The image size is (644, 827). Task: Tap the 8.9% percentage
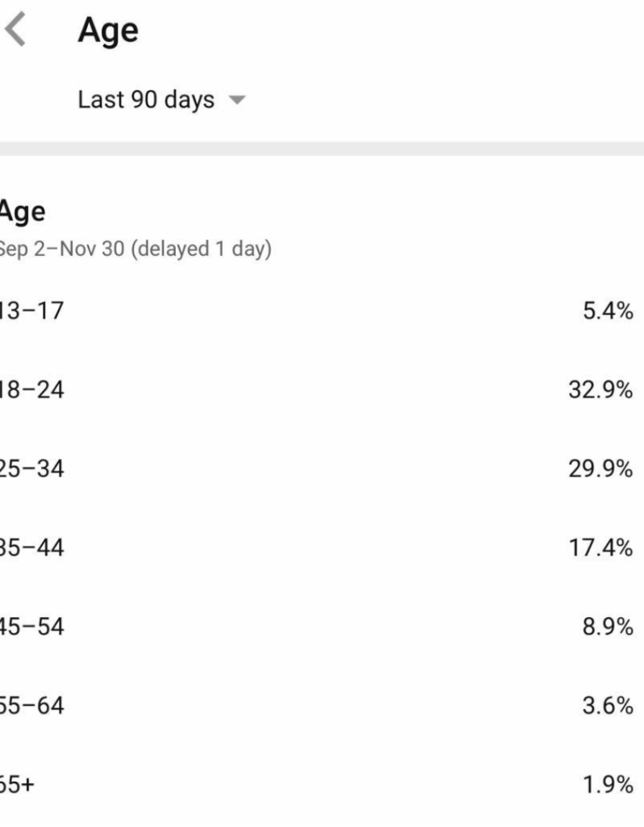(x=608, y=627)
